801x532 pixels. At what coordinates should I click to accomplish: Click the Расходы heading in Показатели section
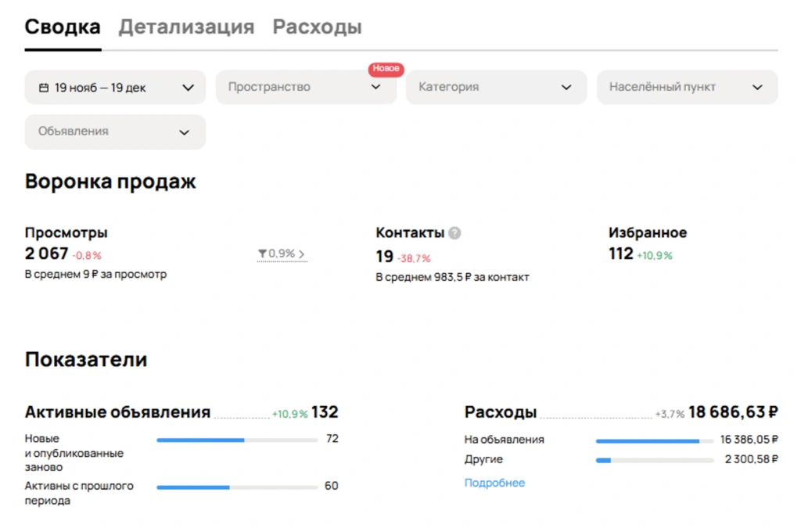tap(500, 412)
